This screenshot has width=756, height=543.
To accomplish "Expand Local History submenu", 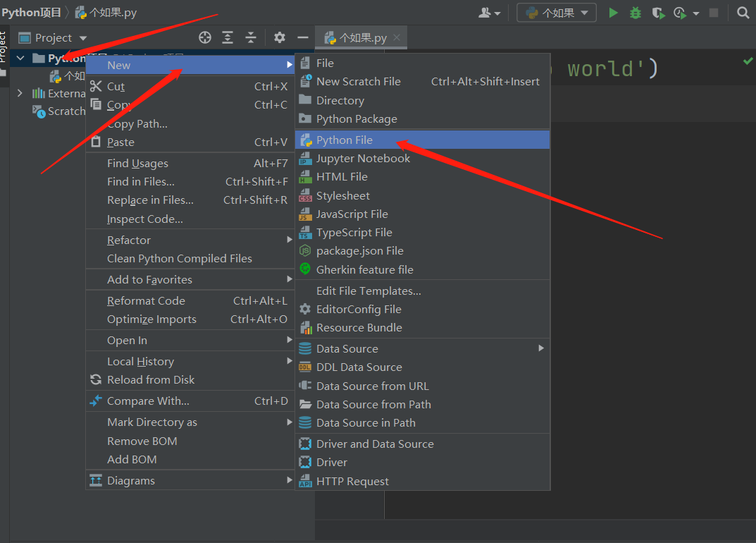I will click(190, 362).
